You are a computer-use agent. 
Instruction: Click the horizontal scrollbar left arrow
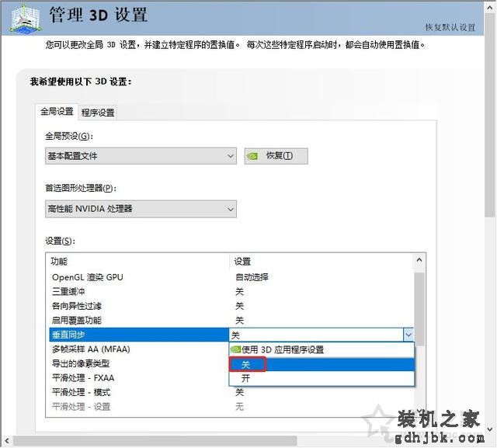pos(7,441)
